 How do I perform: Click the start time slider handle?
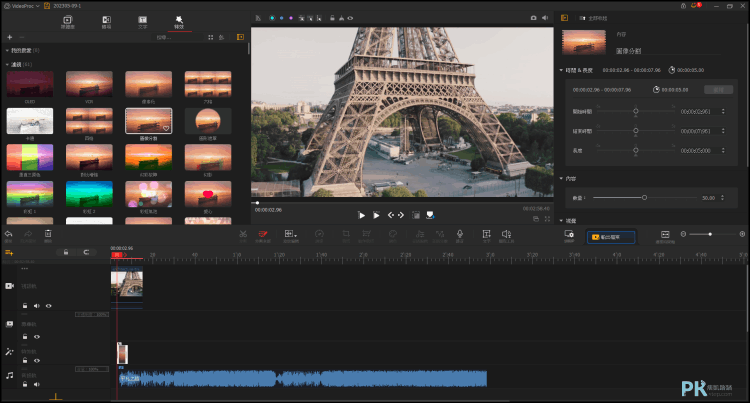click(636, 111)
